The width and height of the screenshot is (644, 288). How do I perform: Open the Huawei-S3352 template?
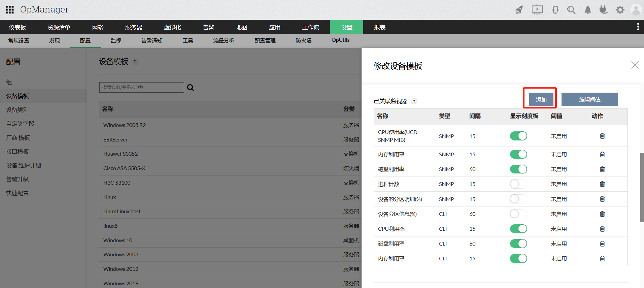point(121,154)
